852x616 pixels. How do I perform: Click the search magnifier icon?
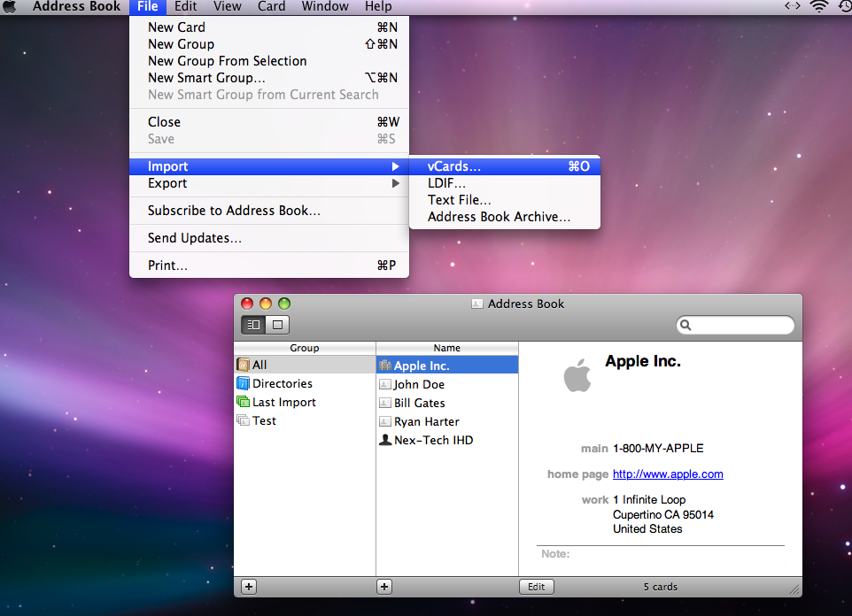pyautogui.click(x=685, y=325)
